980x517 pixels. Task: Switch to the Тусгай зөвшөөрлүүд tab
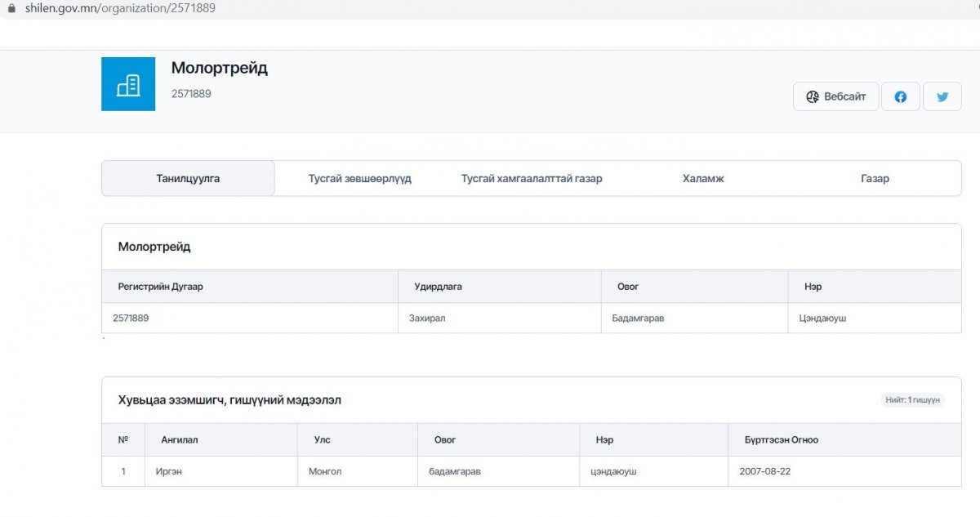point(359,178)
